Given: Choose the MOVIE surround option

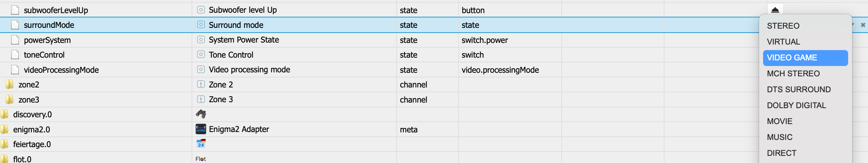Looking at the screenshot, I should point(779,121).
